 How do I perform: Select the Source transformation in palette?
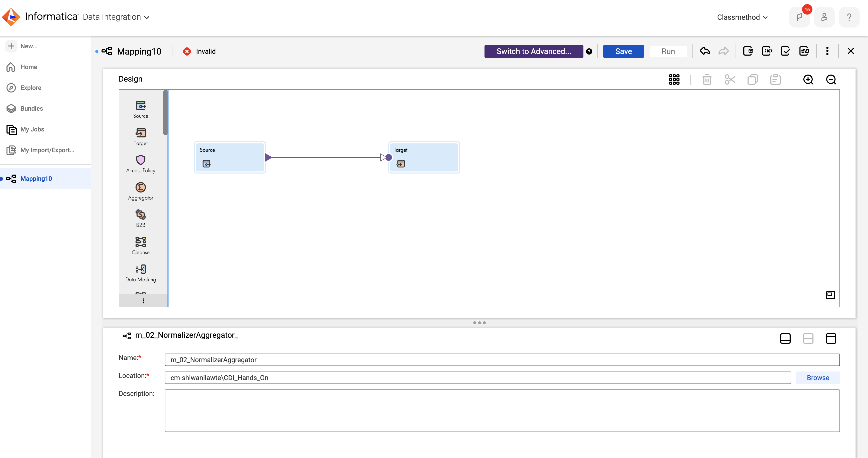(x=140, y=110)
